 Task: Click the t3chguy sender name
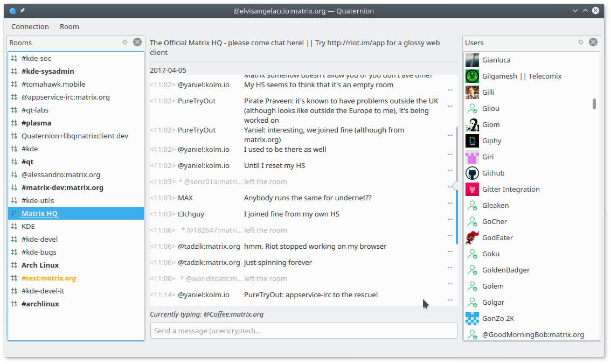tap(191, 214)
